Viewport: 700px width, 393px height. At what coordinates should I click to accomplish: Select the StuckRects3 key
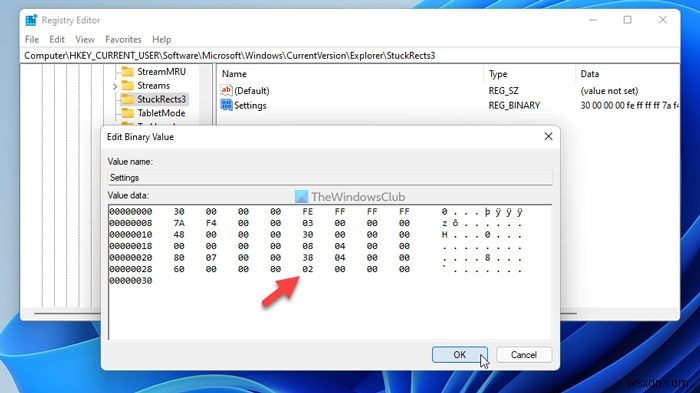161,99
